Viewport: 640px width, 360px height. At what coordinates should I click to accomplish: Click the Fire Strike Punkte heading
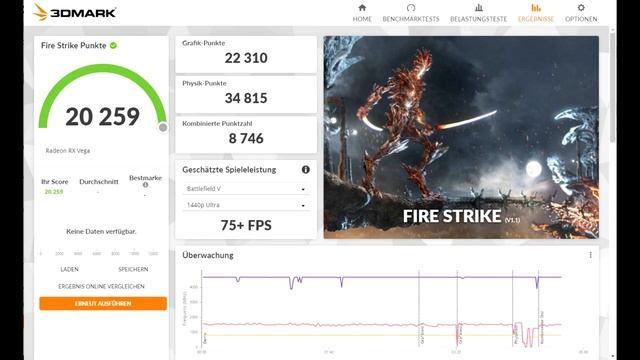[x=73, y=45]
